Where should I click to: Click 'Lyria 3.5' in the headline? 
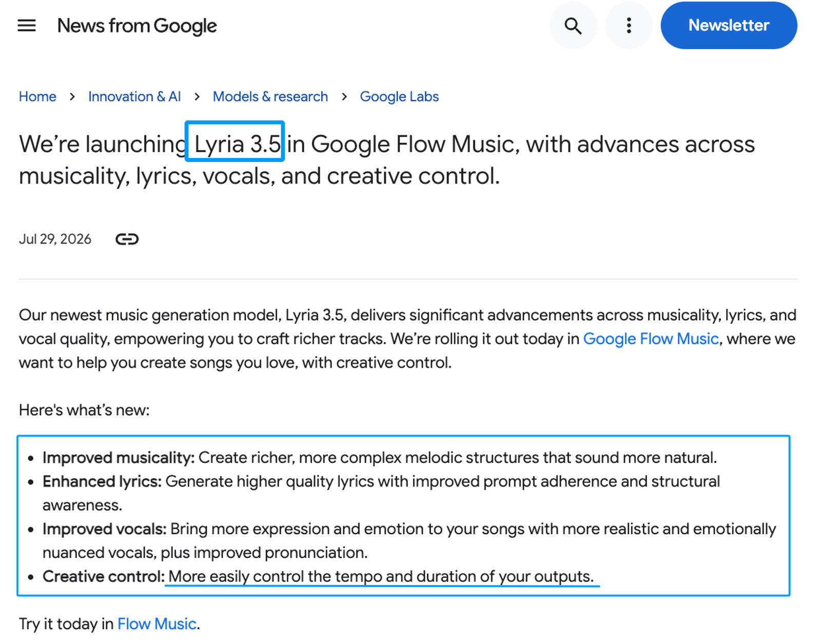tap(238, 144)
